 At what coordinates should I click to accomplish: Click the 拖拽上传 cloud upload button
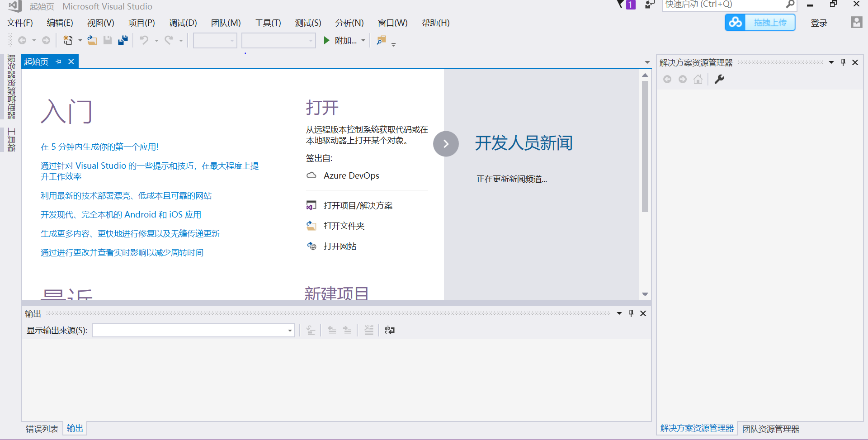760,23
